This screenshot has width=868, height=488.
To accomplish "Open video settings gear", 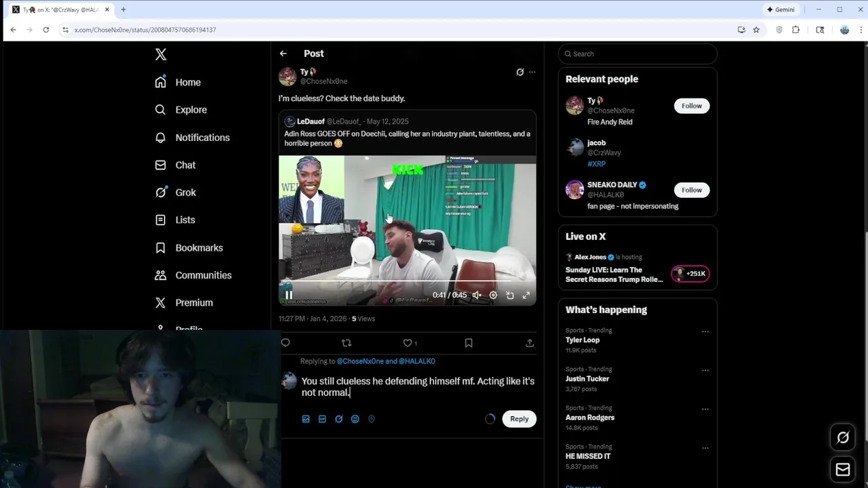I will point(493,295).
